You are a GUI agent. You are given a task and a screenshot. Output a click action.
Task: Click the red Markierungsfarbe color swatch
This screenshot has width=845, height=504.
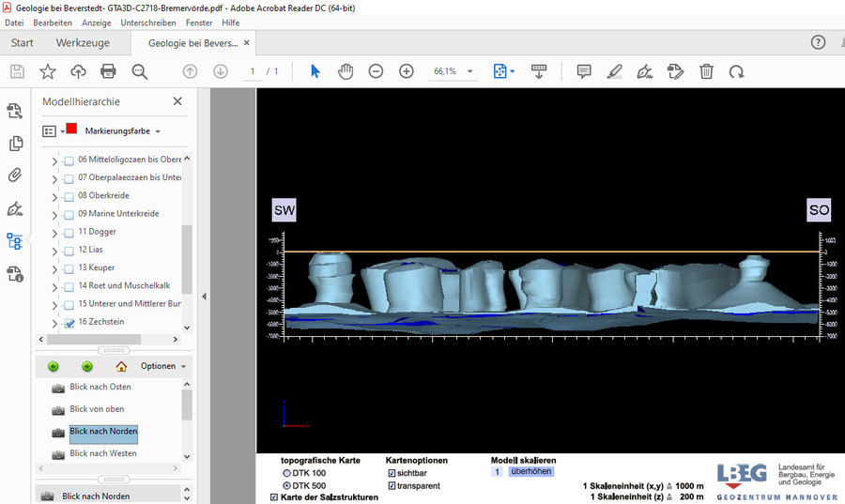pos(71,130)
